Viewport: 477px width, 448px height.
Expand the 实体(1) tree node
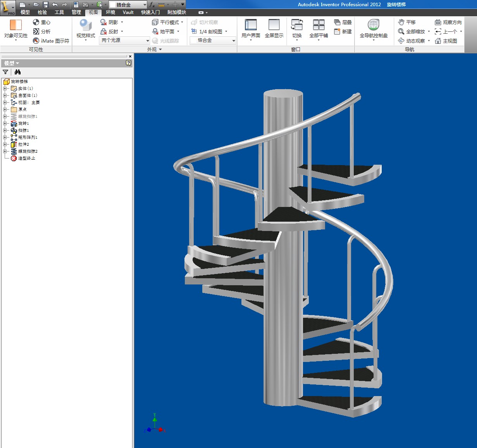tap(5, 88)
